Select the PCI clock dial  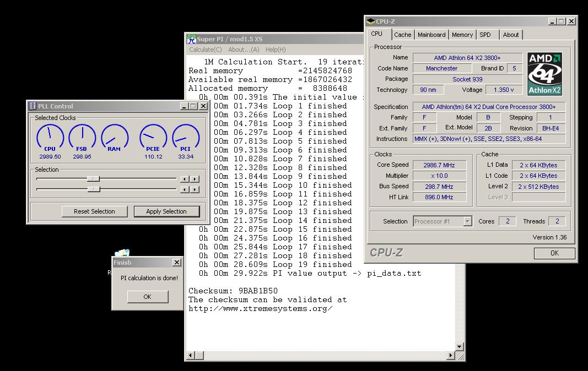186,137
